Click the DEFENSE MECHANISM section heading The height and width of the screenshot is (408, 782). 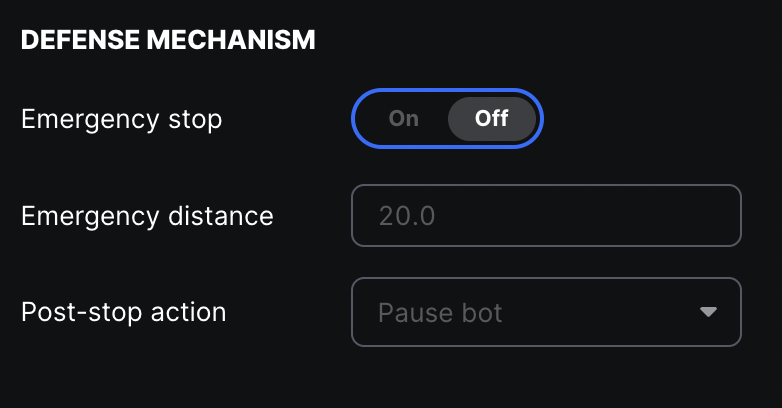click(168, 41)
